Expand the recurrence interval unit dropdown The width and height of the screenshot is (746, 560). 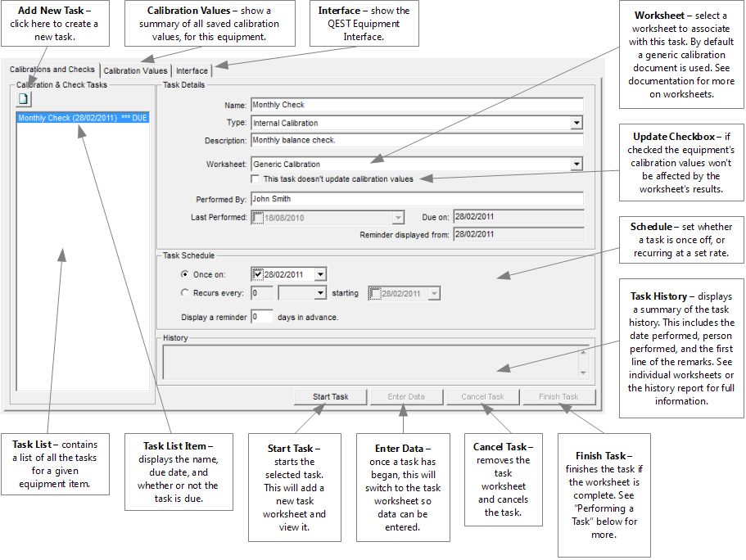coord(319,293)
